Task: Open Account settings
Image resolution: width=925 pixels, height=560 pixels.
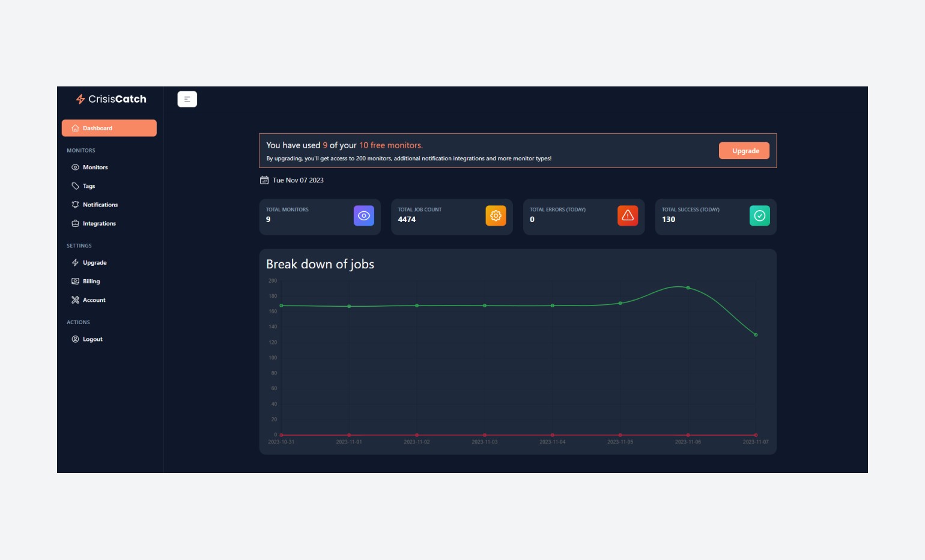Action: tap(94, 300)
